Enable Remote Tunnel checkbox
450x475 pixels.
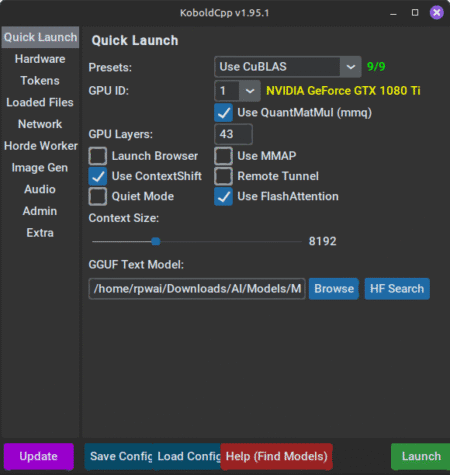[x=223, y=176]
